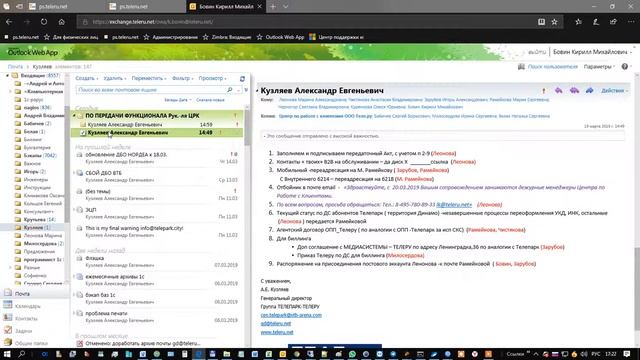Viewport: 640px width, 360px height.
Task: Click the Reply All icon in message header
Action: click(x=574, y=90)
